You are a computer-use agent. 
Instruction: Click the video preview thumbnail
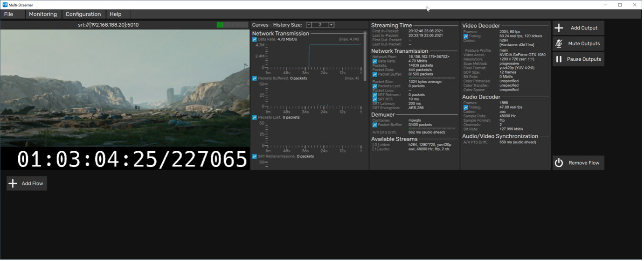125,89
